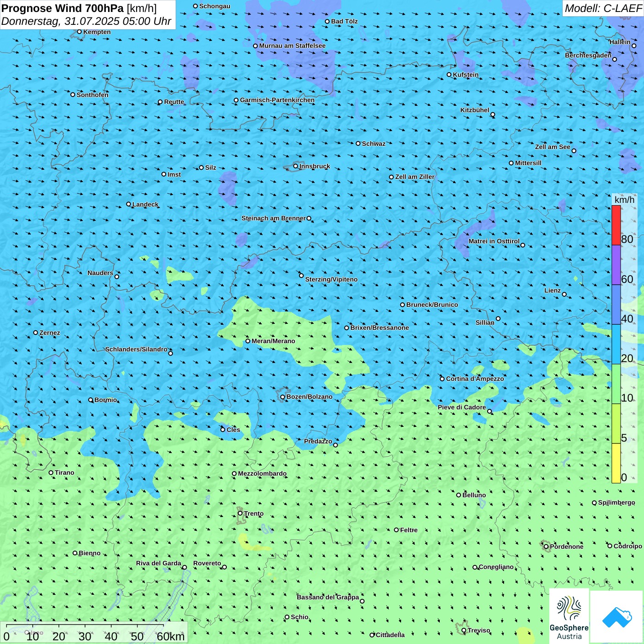Click the Matrei in Osttirol label
Viewport: 644px width, 644px height.
tap(494, 241)
